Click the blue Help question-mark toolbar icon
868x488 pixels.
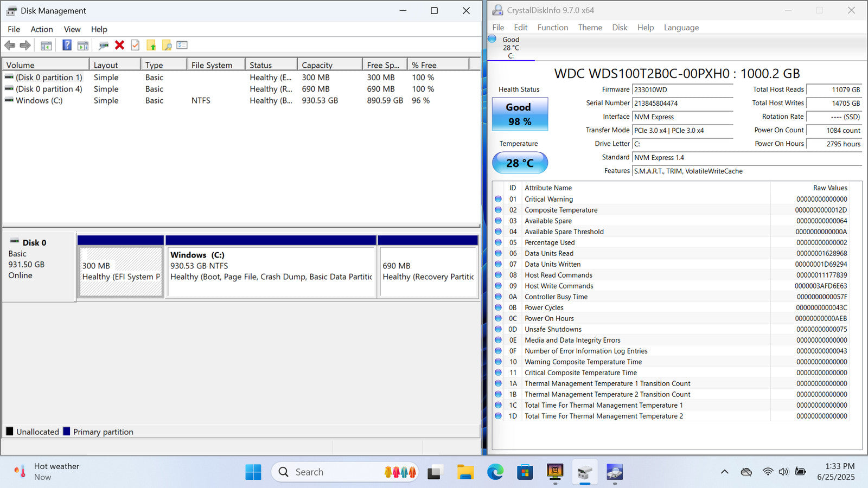click(x=67, y=46)
